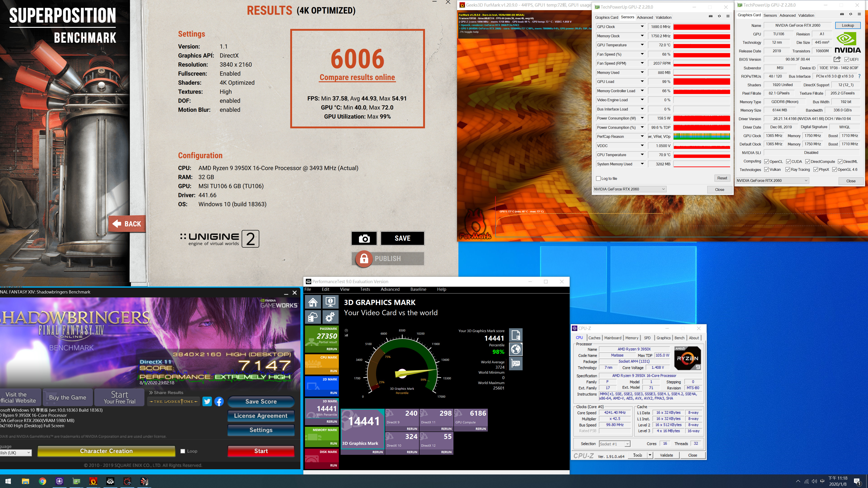Open the Tests menu in PerformanceTest
Viewport: 868px width, 488px height.
[x=365, y=289]
